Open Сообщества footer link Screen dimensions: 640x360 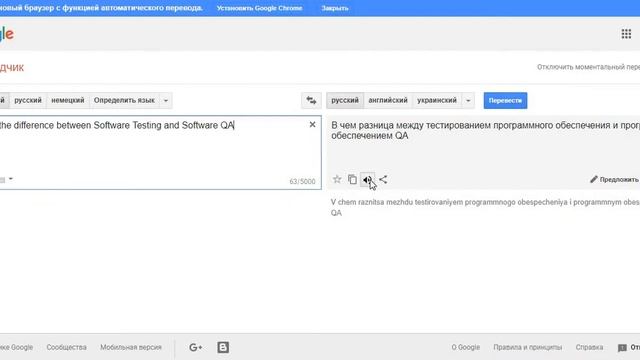66,347
